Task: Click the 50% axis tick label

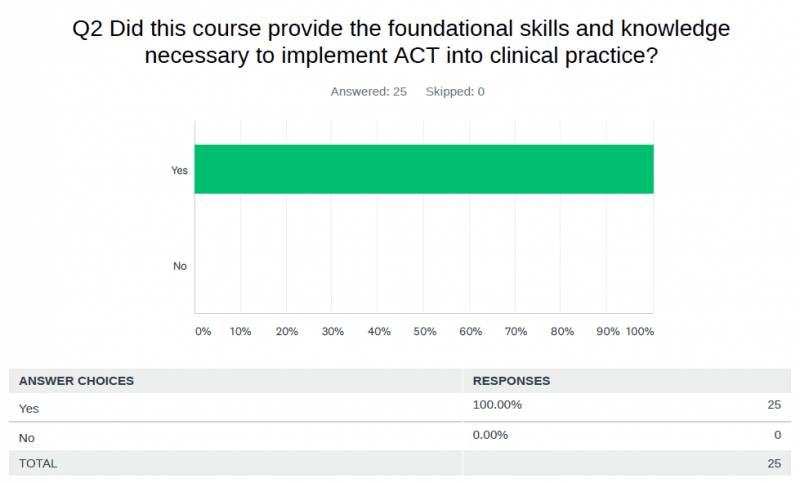Action: click(x=424, y=332)
